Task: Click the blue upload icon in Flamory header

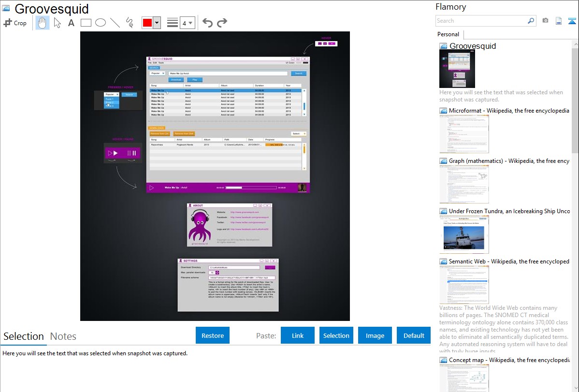Action: [572, 21]
